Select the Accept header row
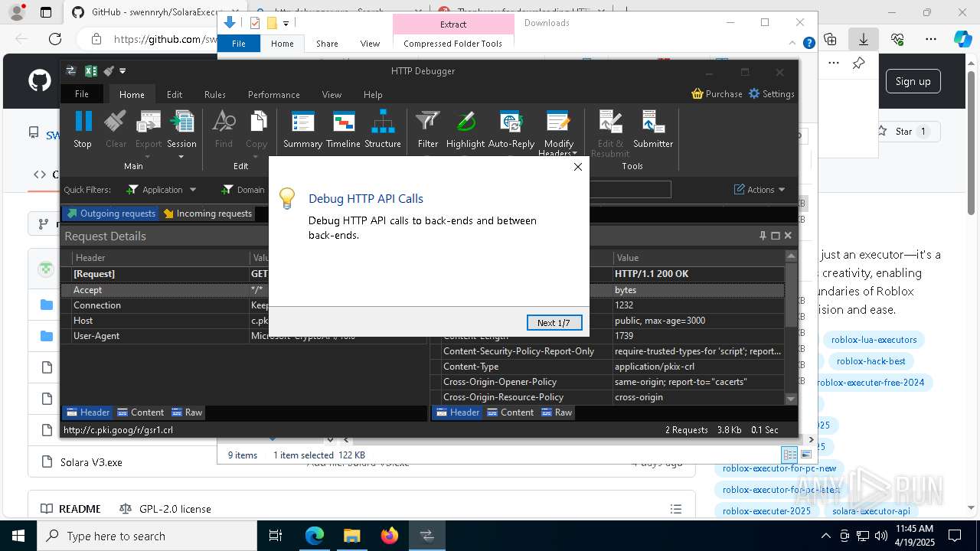The image size is (980, 551). [x=244, y=290]
